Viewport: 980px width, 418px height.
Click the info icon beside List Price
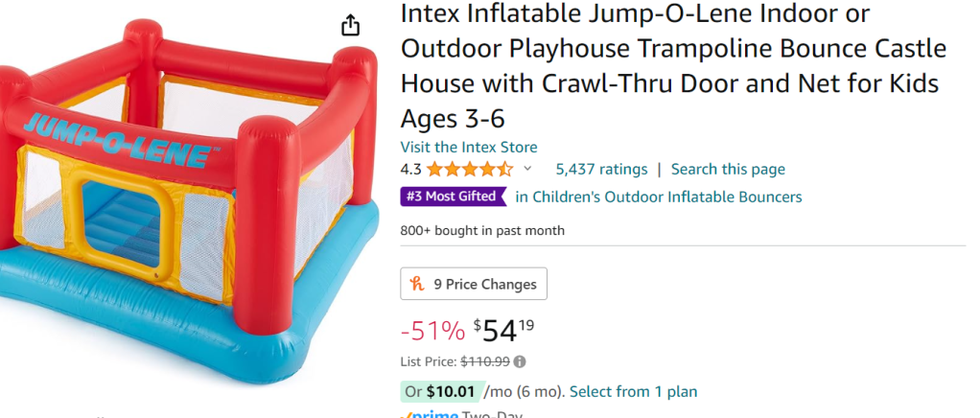click(x=520, y=362)
